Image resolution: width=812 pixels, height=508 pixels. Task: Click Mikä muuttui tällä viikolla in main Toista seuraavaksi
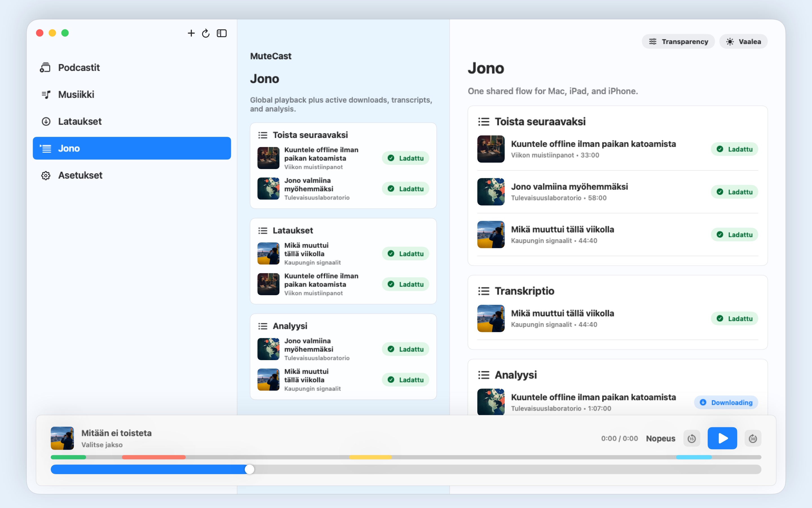617,234
